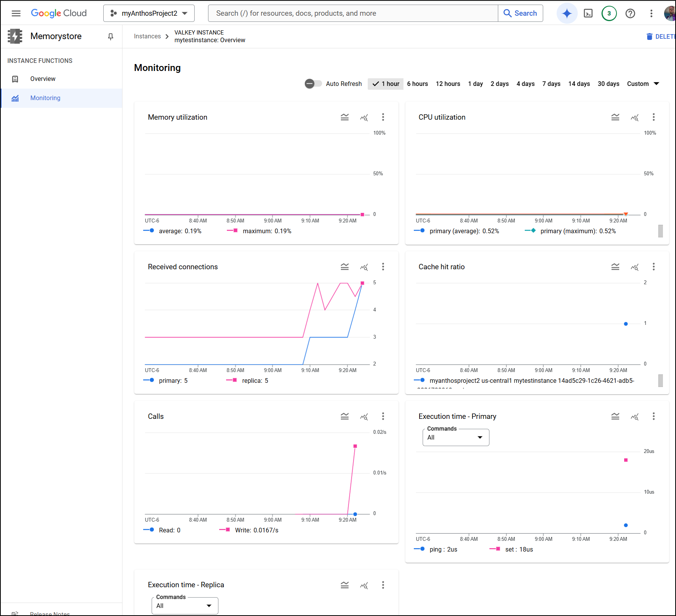
Task: Explore data for Cache hit ratio chart
Action: point(635,267)
